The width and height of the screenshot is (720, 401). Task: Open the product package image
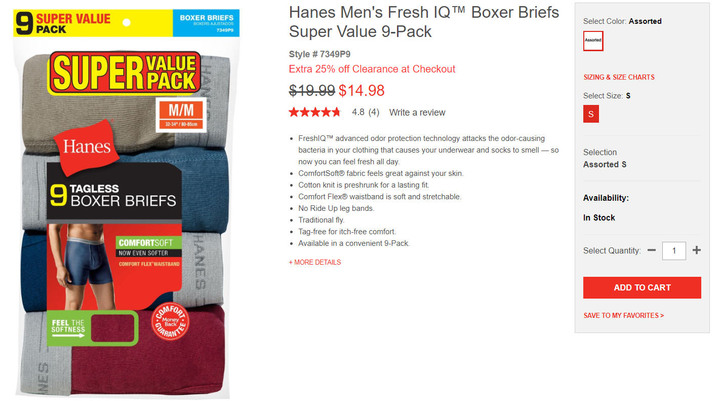(124, 202)
